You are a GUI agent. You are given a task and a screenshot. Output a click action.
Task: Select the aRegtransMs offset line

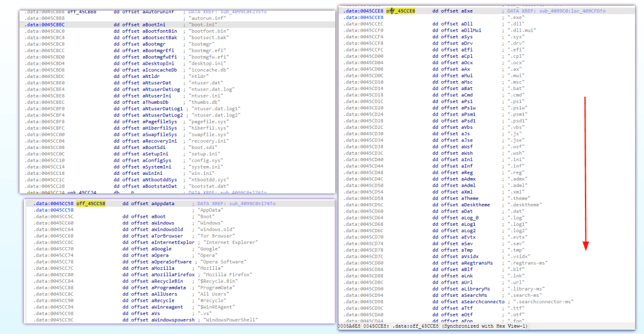pos(487,263)
